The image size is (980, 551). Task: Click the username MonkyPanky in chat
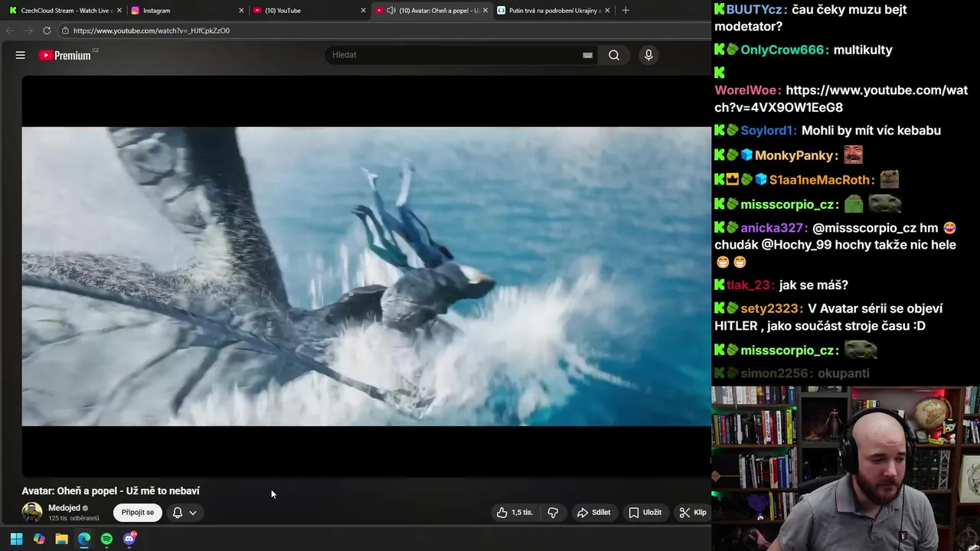[795, 155]
